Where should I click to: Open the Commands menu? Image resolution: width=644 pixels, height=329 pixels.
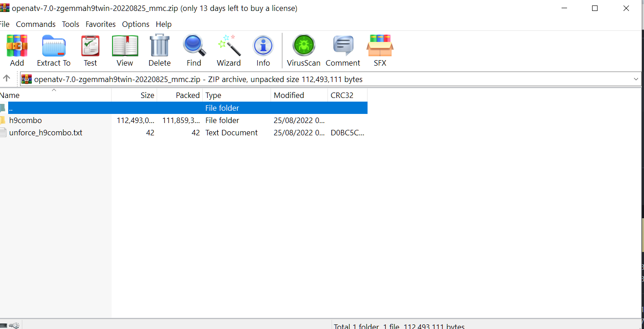click(36, 24)
